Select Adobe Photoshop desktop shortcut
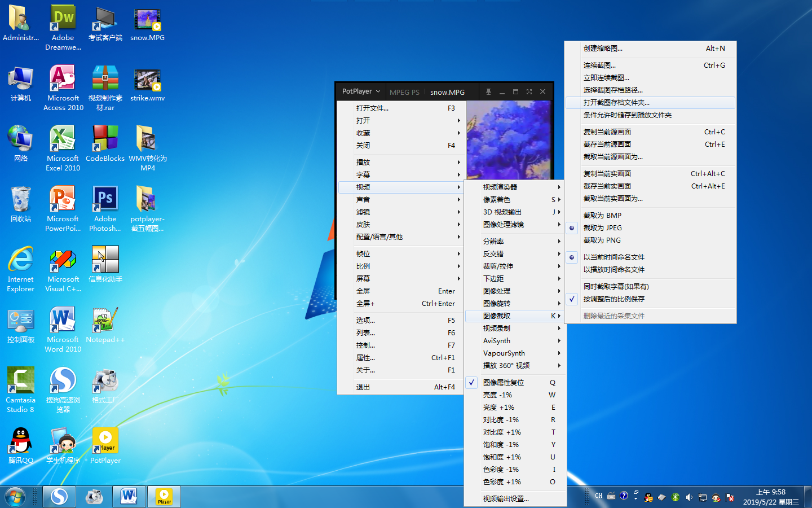 pos(105,209)
